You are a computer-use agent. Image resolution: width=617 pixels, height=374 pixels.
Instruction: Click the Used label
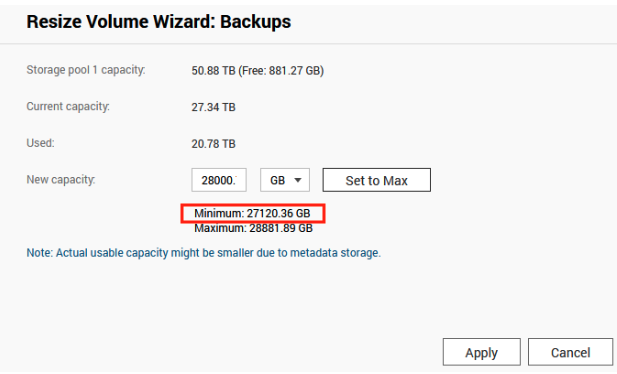(x=41, y=143)
